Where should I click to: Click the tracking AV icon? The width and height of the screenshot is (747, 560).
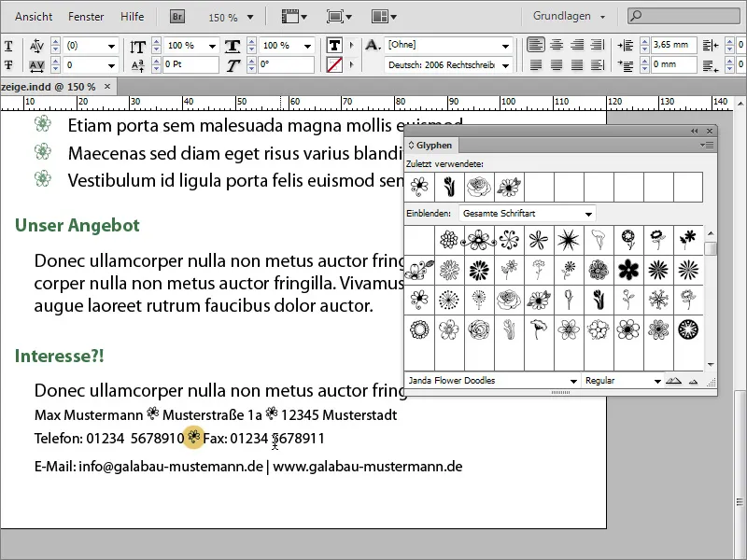[x=36, y=65]
